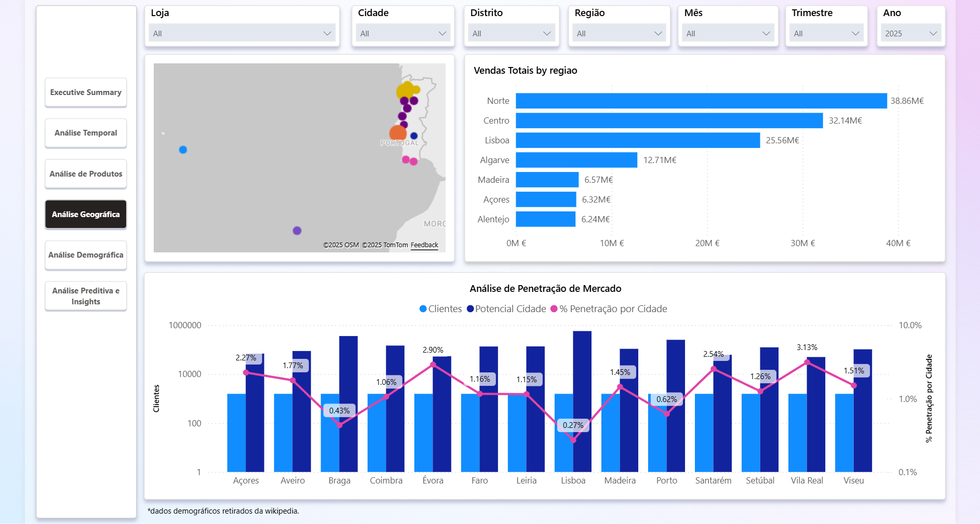
Task: Open the Loja filter dropdown
Action: 242,33
